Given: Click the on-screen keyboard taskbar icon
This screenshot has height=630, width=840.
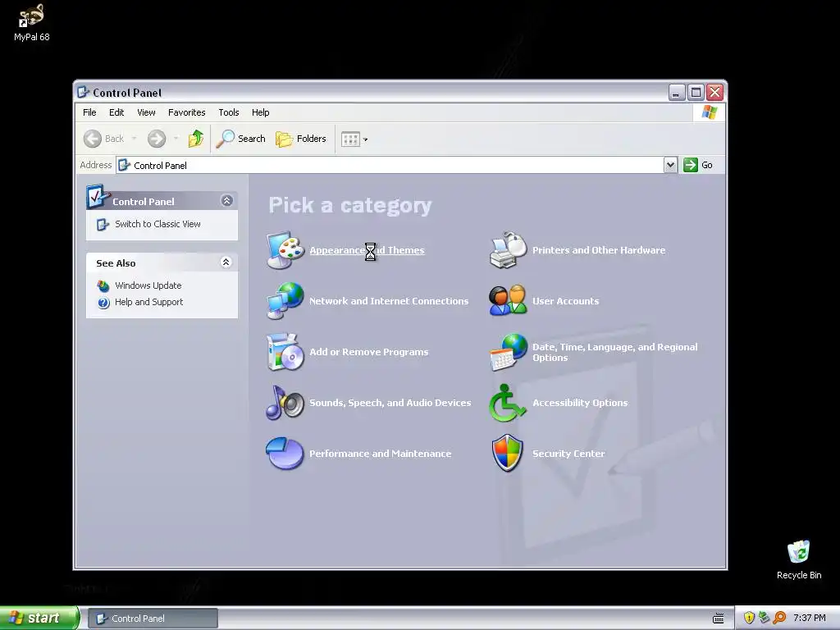Looking at the screenshot, I should tap(719, 619).
